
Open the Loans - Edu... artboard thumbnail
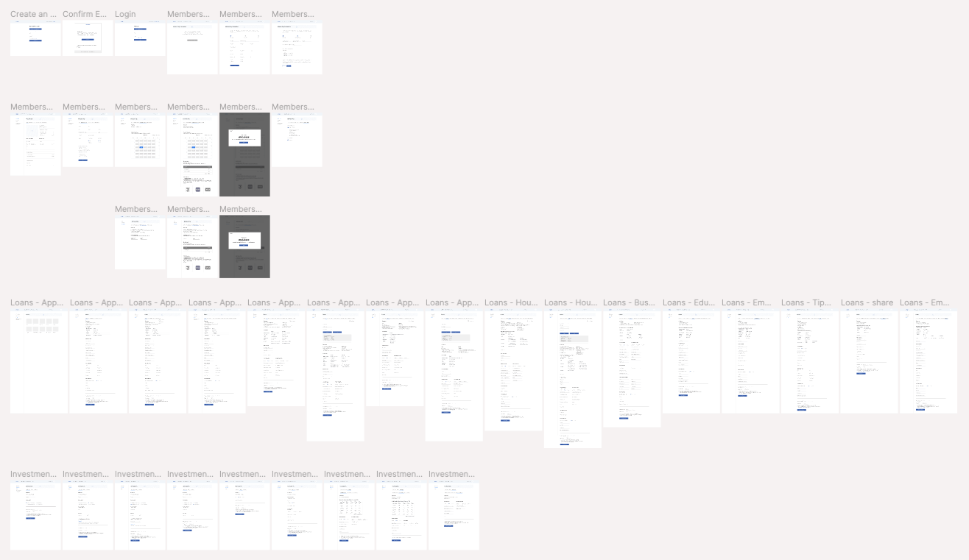(x=691, y=361)
